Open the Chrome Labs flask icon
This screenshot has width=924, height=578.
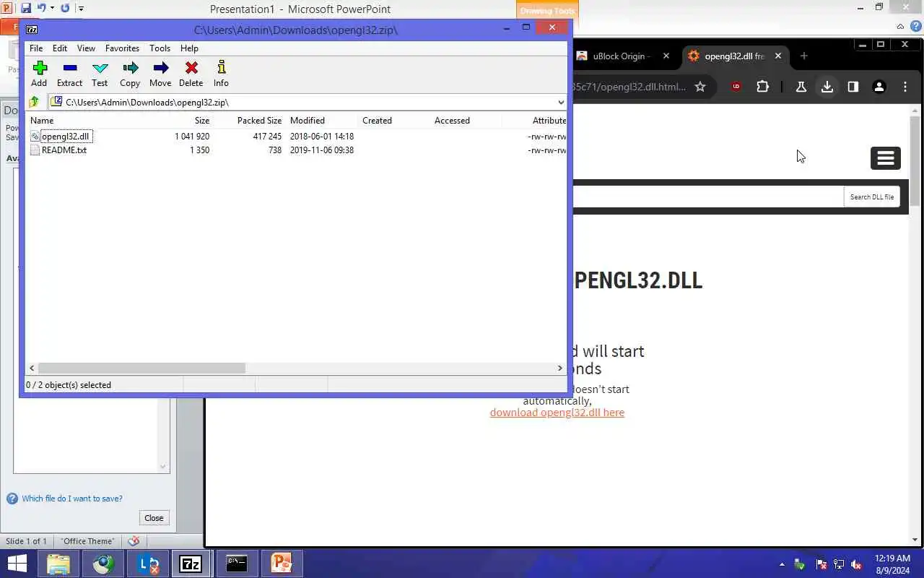tap(801, 87)
